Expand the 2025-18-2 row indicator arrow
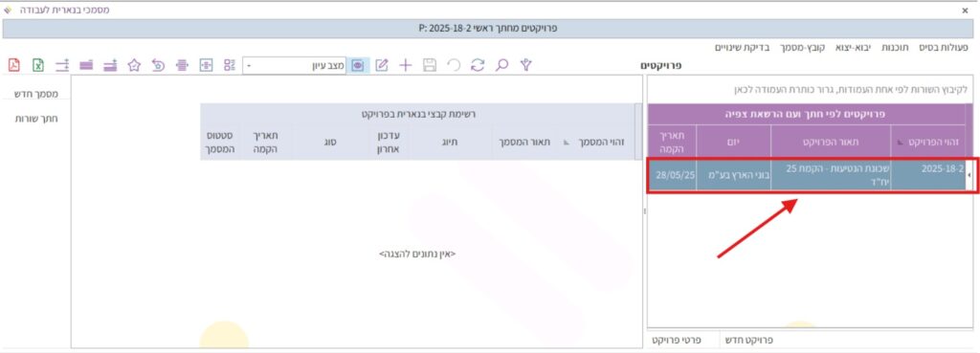 coord(969,175)
